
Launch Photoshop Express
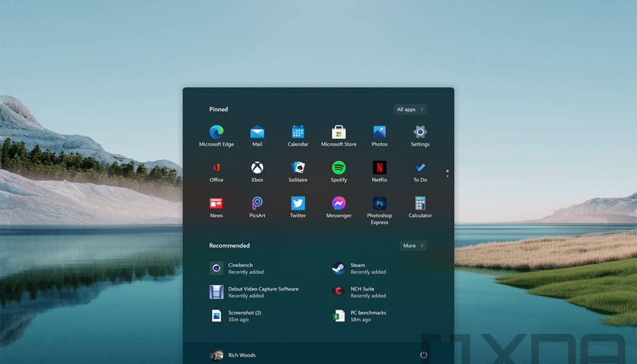379,207
